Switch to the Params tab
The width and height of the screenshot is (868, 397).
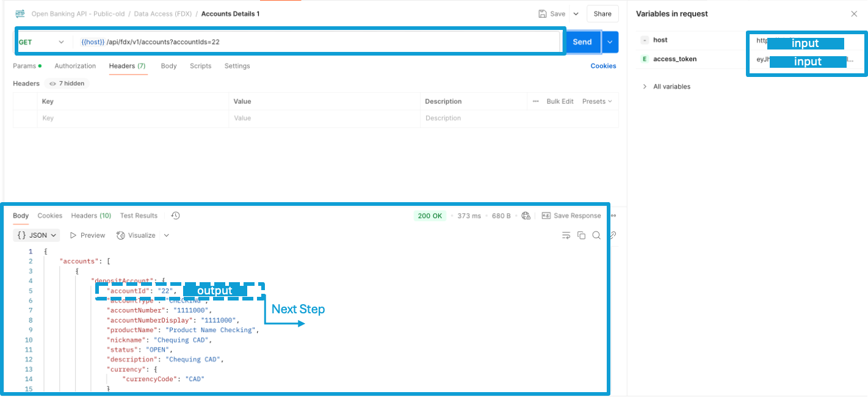[x=27, y=66]
